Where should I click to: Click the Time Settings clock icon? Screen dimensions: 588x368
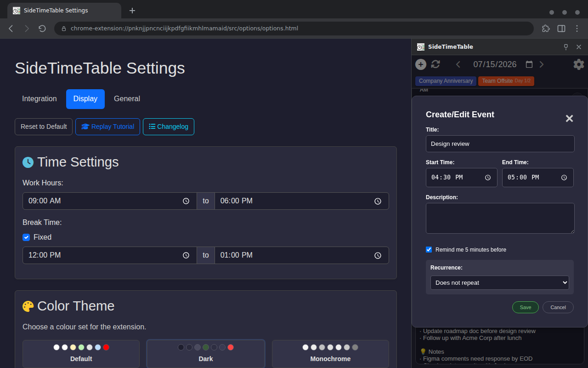[x=28, y=162]
